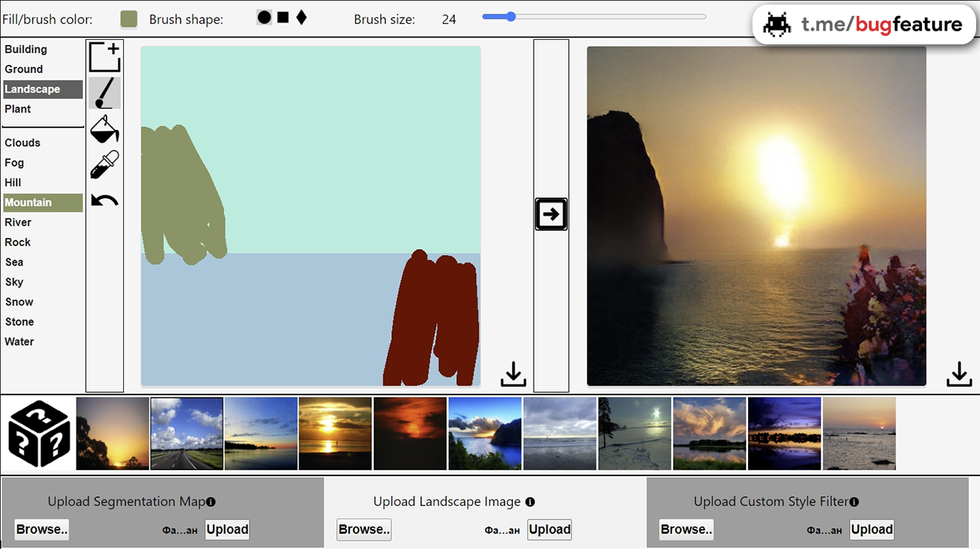The height and width of the screenshot is (549, 980).
Task: Click info icon beside Upload Custom Style Filter
Action: tap(854, 502)
